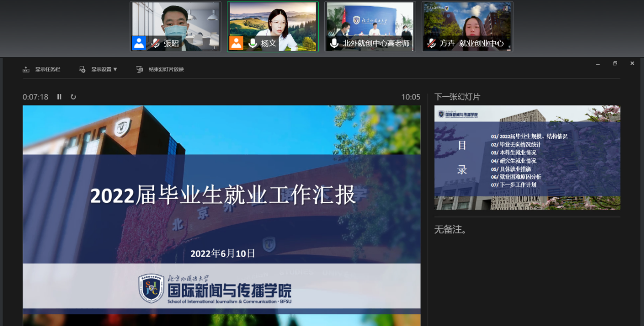Click the orange avatar icon on 杨文's tile
The width and height of the screenshot is (644, 326).
[236, 43]
